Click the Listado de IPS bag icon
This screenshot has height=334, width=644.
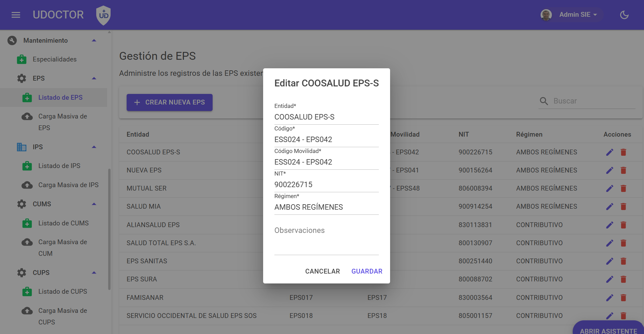tap(27, 166)
